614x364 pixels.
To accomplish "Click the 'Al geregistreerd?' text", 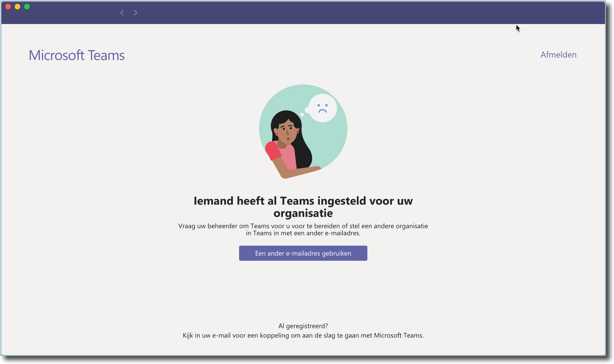I will coord(303,326).
